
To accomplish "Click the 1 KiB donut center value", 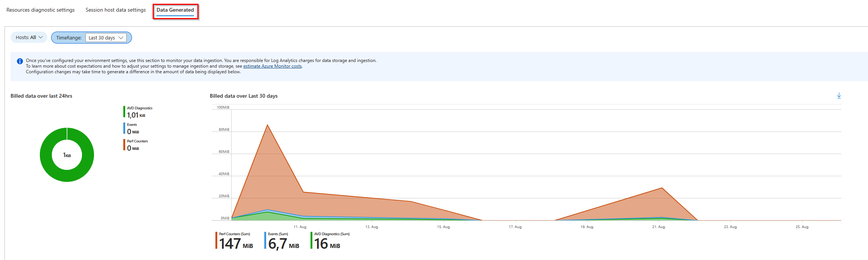I will 67,155.
